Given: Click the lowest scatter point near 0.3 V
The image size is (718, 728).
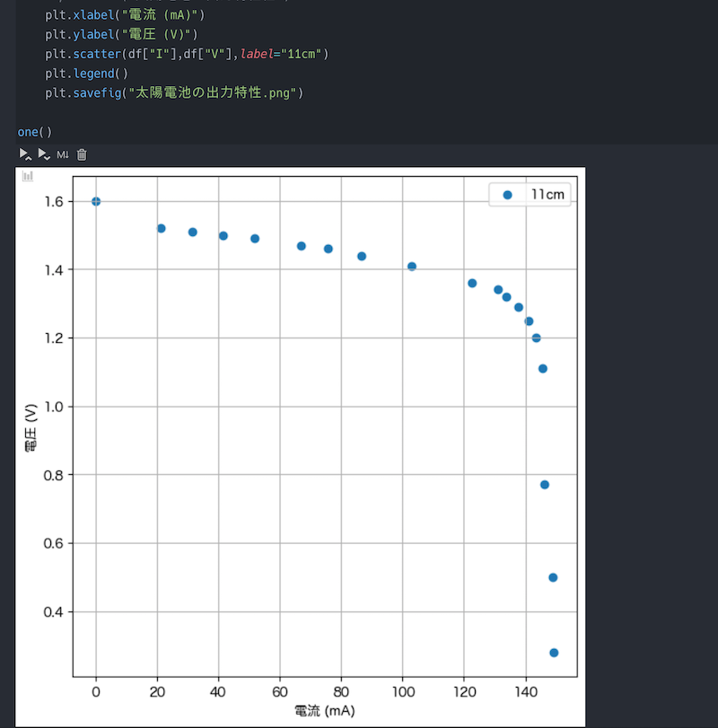Looking at the screenshot, I should point(555,653).
